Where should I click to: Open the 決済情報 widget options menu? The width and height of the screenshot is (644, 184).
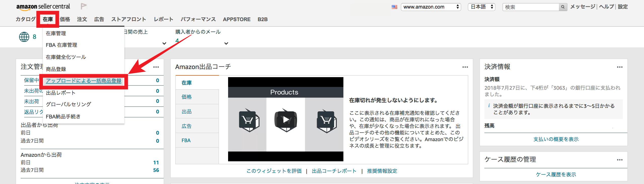(620, 67)
